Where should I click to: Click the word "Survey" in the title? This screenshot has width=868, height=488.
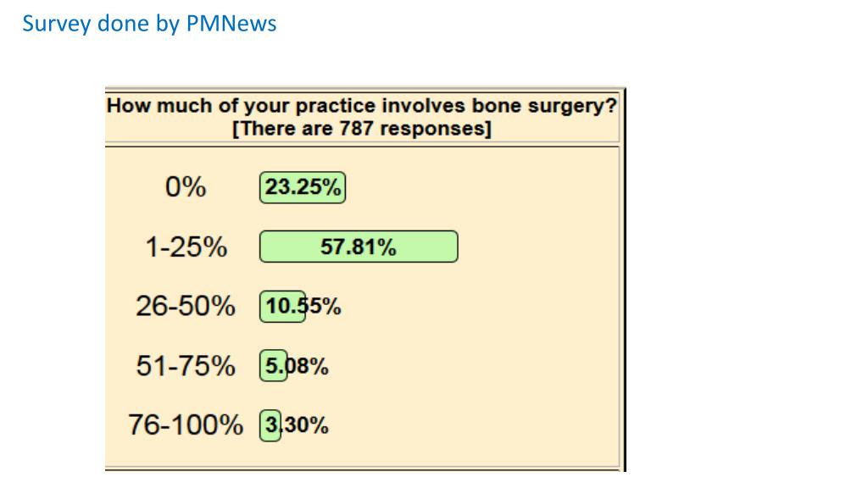(57, 24)
